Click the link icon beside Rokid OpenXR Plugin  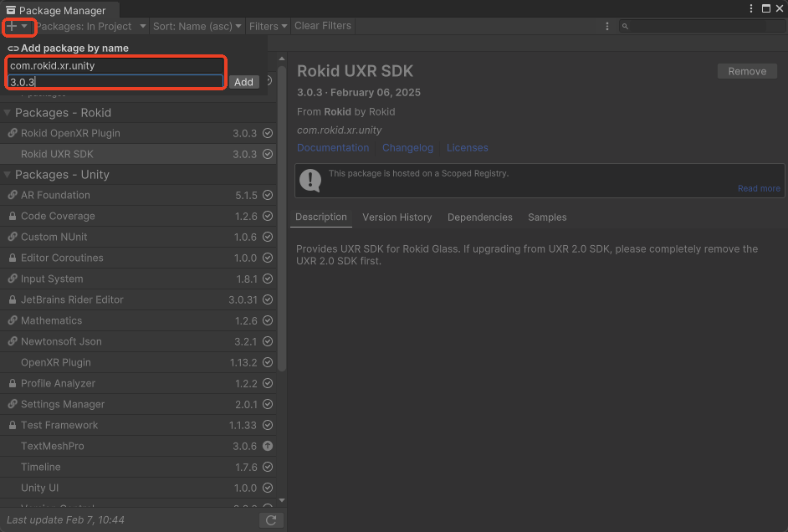coord(13,133)
